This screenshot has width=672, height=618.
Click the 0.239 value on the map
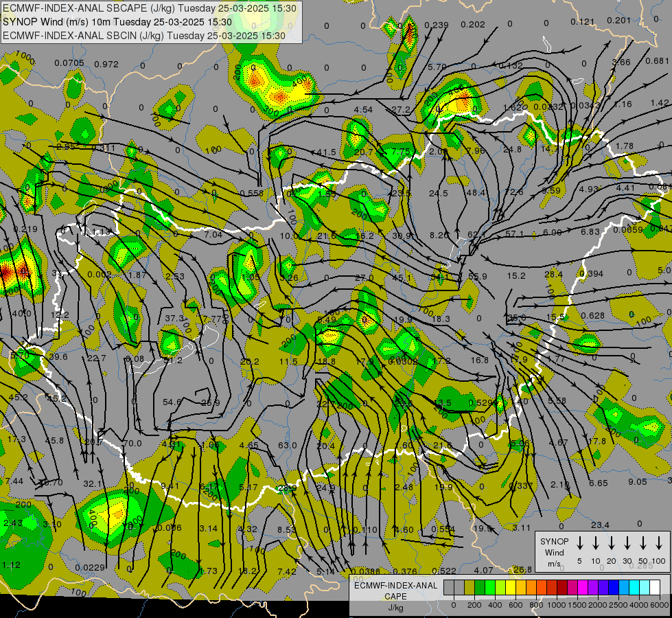437,25
